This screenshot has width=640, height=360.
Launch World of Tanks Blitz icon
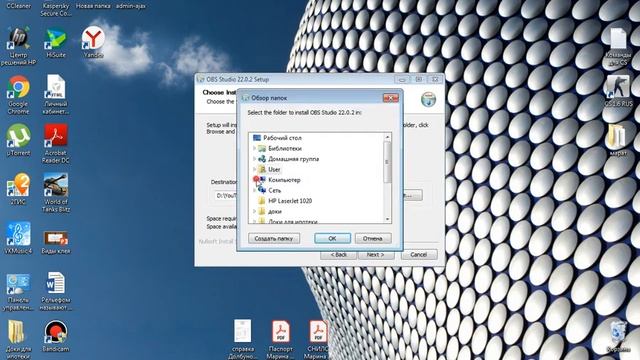click(56, 185)
